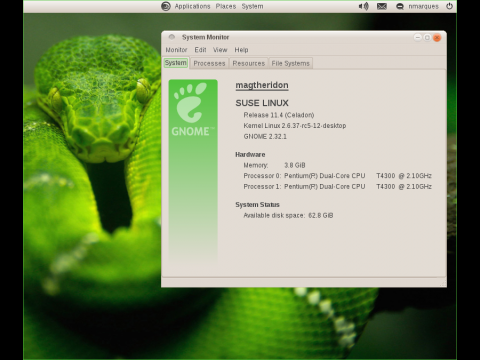Switch to the File Systems tab
Screen dimensions: 480x360
point(291,63)
